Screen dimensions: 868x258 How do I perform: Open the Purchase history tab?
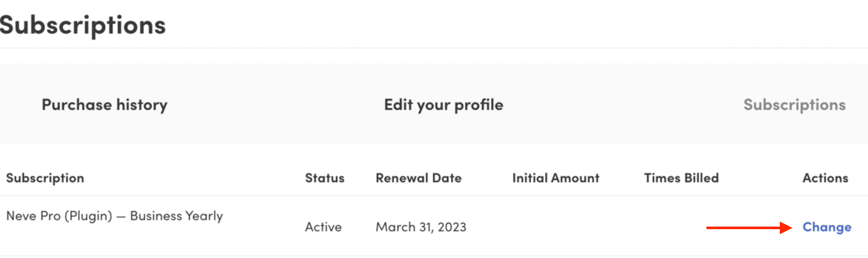104,105
